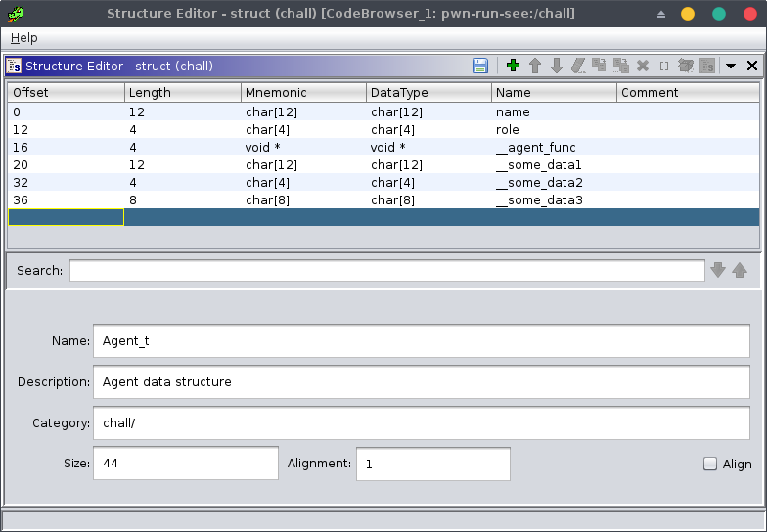767x532 pixels.
Task: Click the DataType column header
Action: point(429,92)
